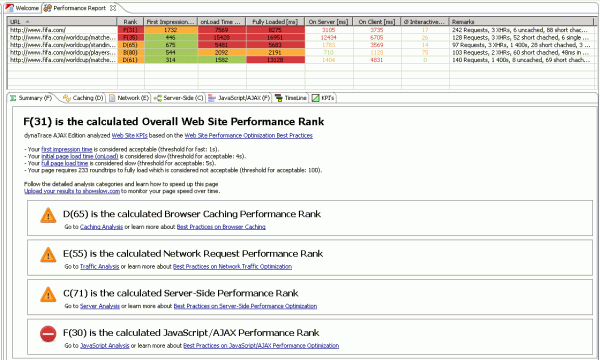Sort by the onLoad Time column header
Screen dimensions: 600x360
point(222,22)
